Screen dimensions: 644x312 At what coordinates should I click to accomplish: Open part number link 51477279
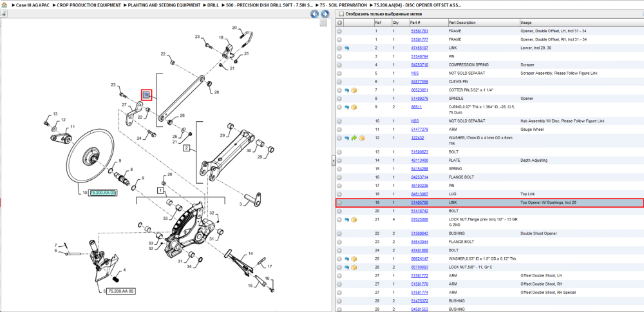pos(419,130)
